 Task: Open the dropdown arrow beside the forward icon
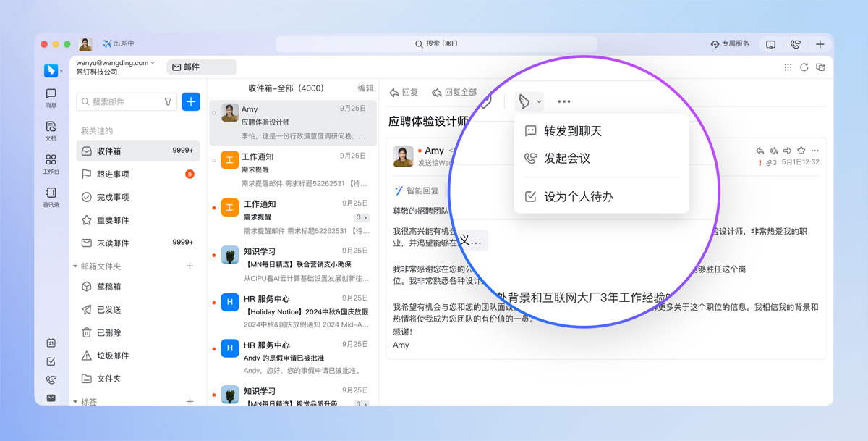coord(539,102)
